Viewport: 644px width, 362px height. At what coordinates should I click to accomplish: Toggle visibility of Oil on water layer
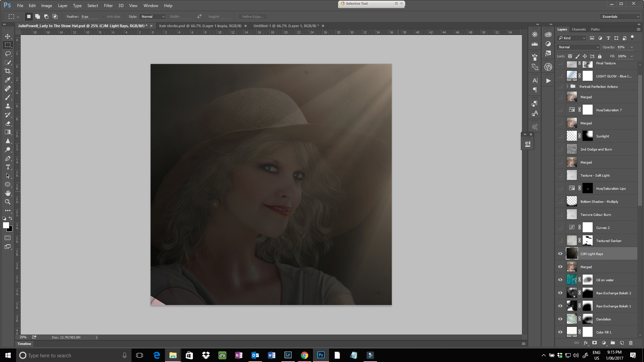560,280
